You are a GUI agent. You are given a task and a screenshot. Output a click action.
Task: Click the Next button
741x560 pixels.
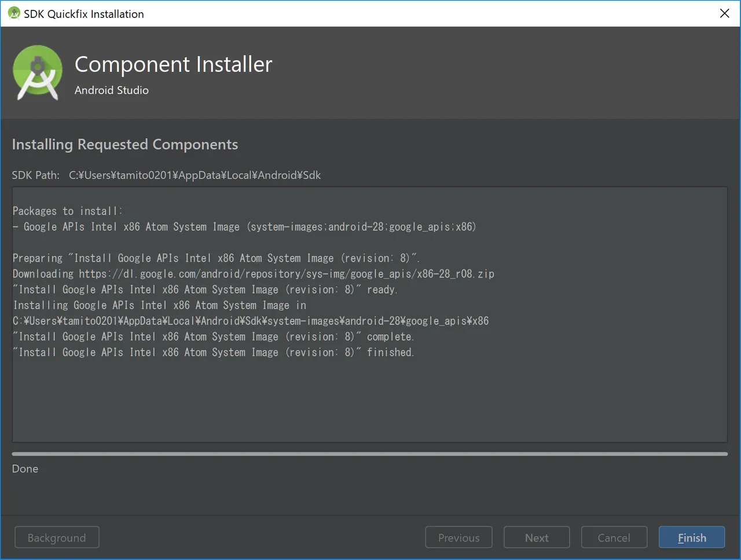[537, 537]
